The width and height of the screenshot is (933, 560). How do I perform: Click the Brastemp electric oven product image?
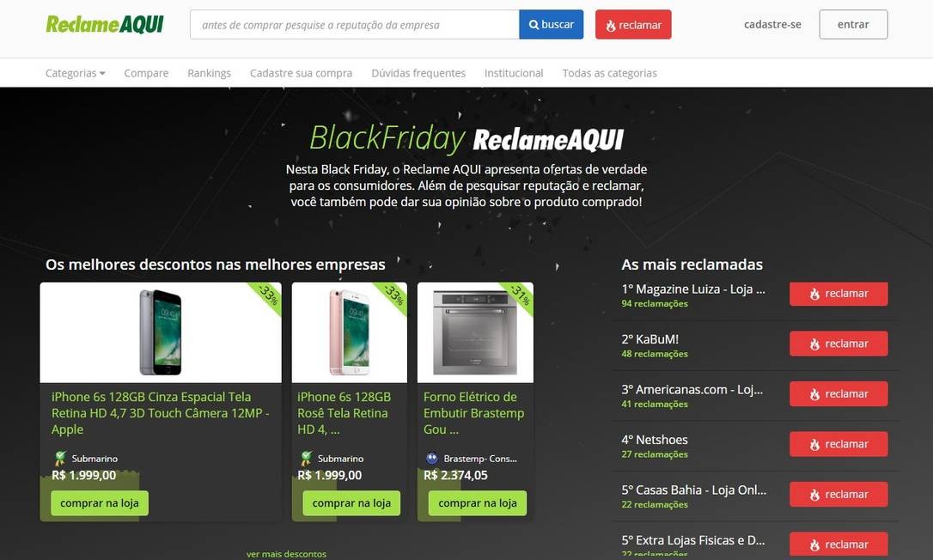(475, 332)
